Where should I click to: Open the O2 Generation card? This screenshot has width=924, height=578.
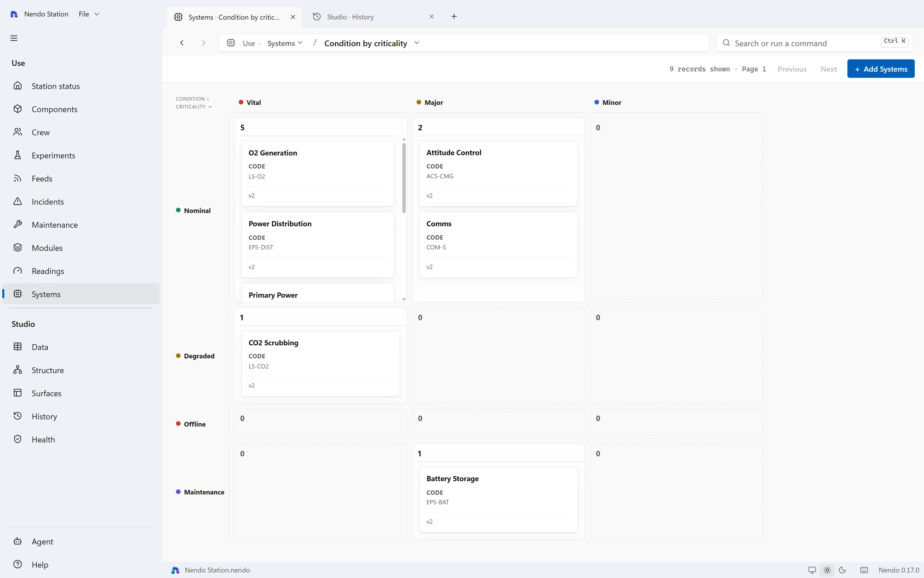pos(318,174)
